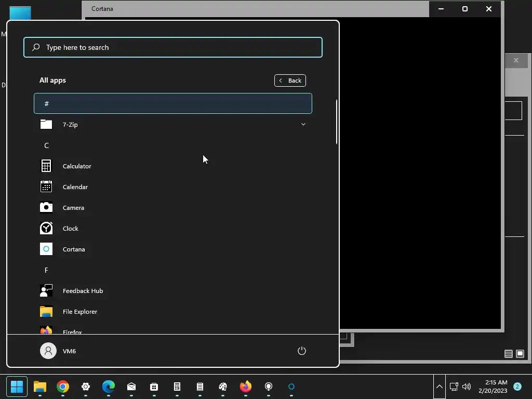Launch the Camera app from Start menu
Viewport: 532px width, 399px height.
pos(172,207)
